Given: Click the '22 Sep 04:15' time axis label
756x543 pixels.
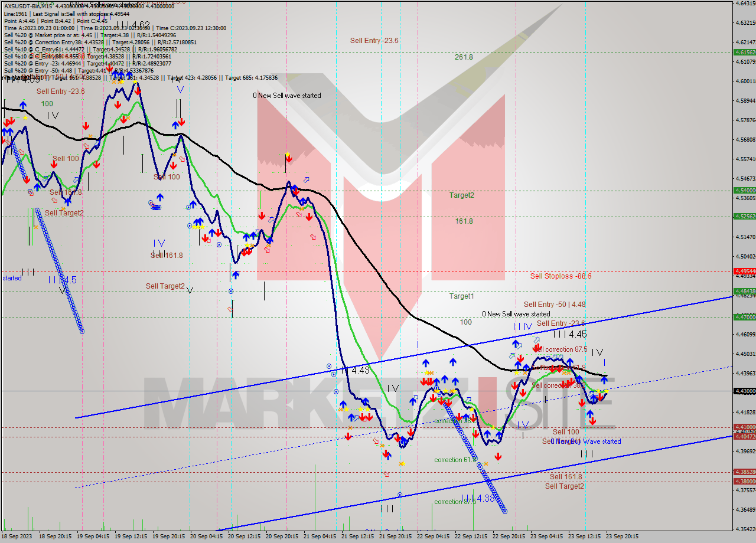Looking at the screenshot, I should click(x=432, y=537).
